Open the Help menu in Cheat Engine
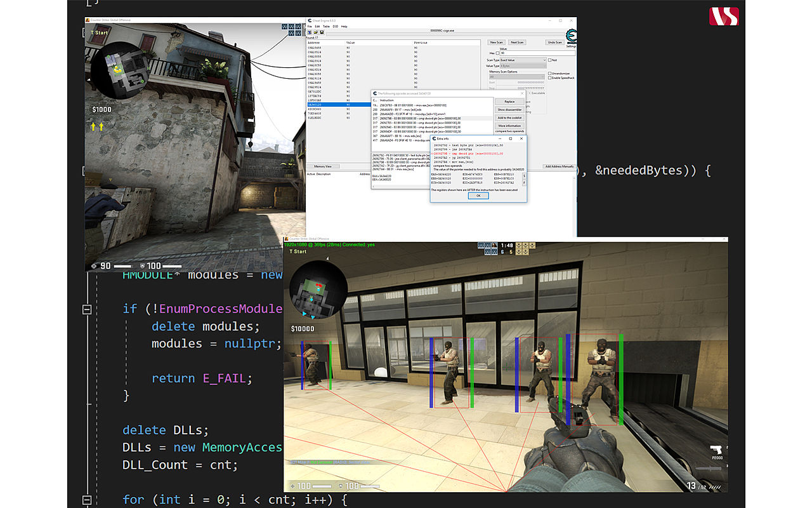Viewport: 812px width, 508px height. 344,27
